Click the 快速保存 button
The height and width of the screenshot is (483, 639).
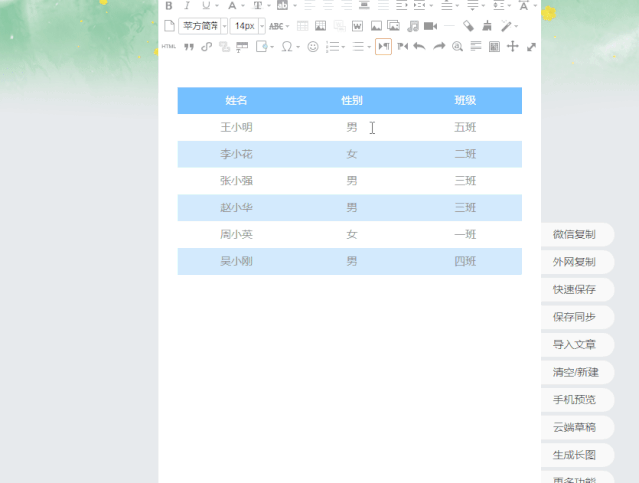coord(577,289)
